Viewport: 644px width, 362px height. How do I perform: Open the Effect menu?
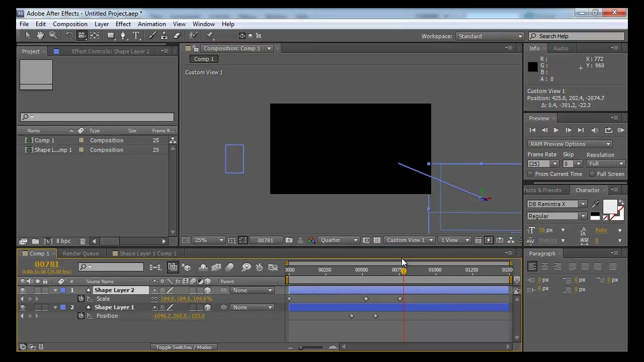[123, 24]
